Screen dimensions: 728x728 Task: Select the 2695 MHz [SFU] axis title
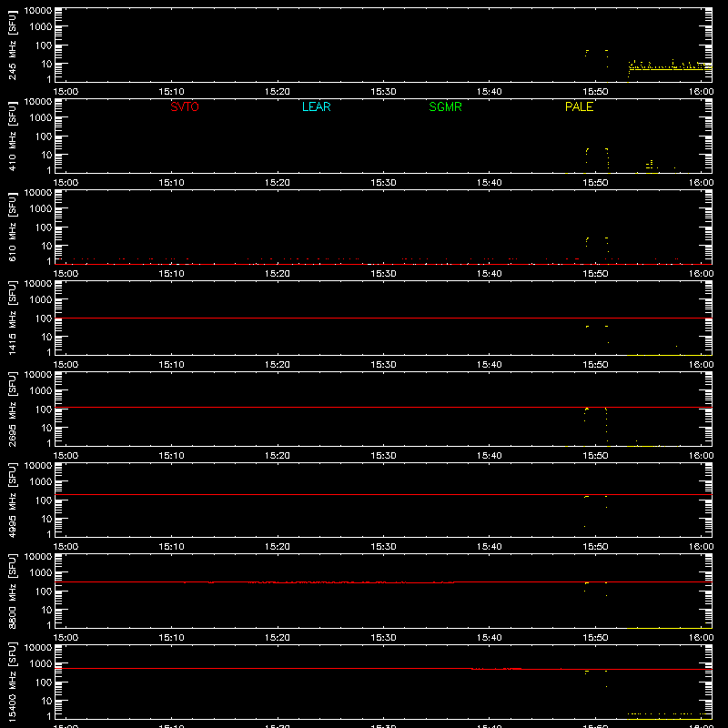coord(13,409)
